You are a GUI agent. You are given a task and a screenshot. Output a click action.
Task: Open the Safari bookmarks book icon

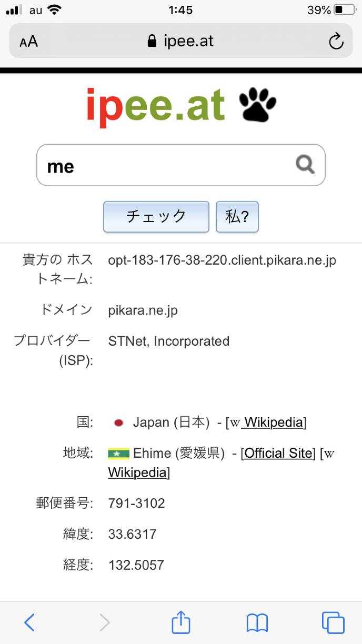(257, 622)
